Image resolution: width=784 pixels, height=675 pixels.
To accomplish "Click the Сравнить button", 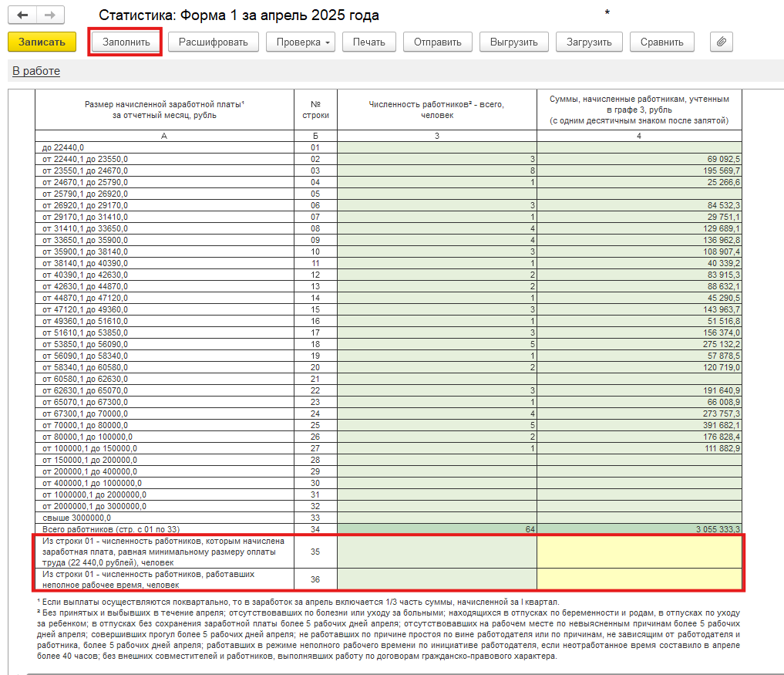I will (662, 42).
